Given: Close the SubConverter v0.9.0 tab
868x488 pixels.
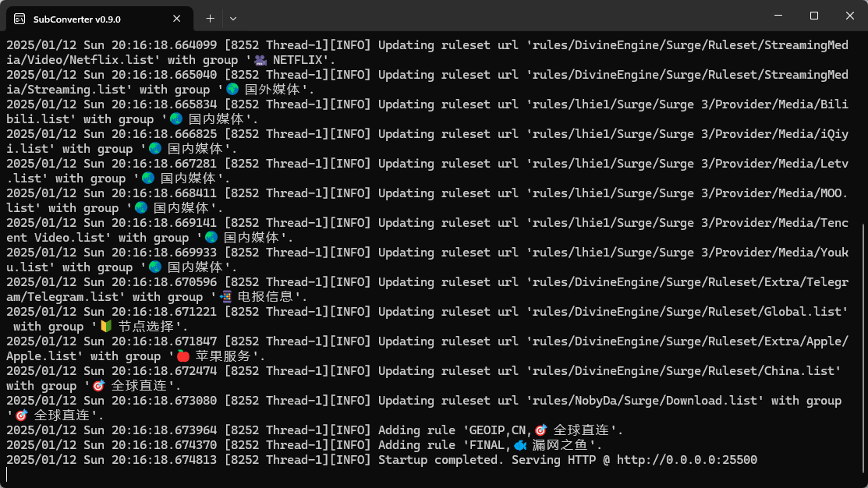Looking at the screenshot, I should (x=176, y=19).
